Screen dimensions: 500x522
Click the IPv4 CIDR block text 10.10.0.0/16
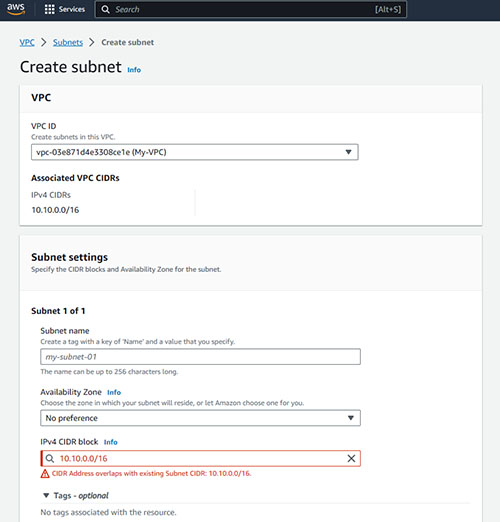point(84,458)
